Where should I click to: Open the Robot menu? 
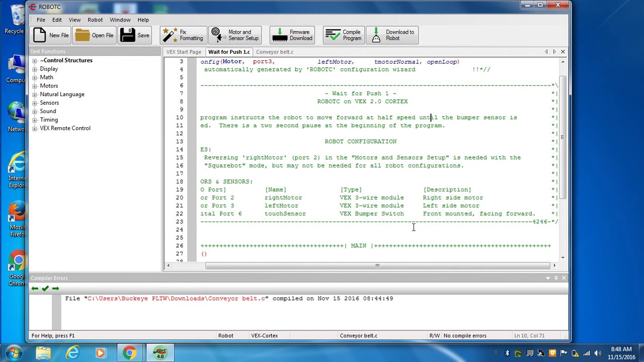point(95,20)
